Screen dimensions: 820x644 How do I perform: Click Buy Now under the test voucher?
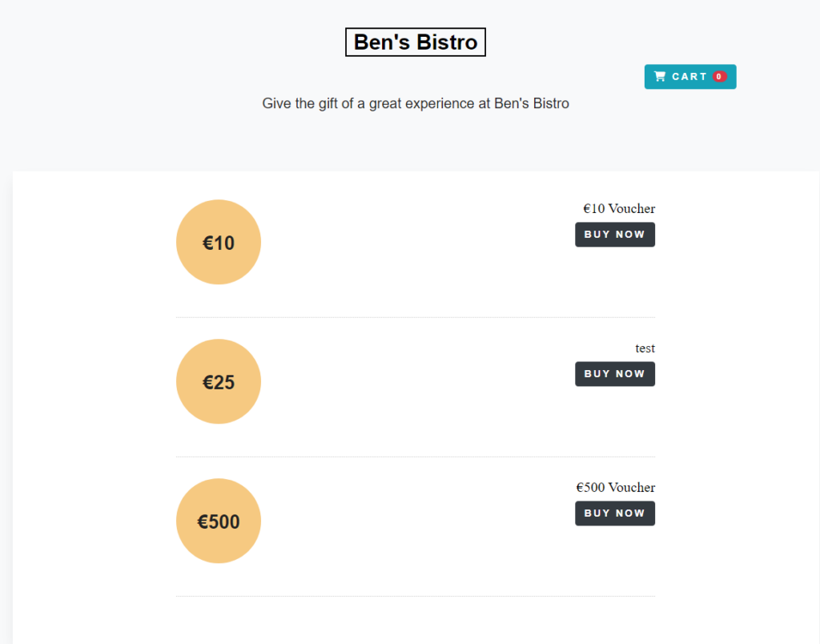pos(615,374)
